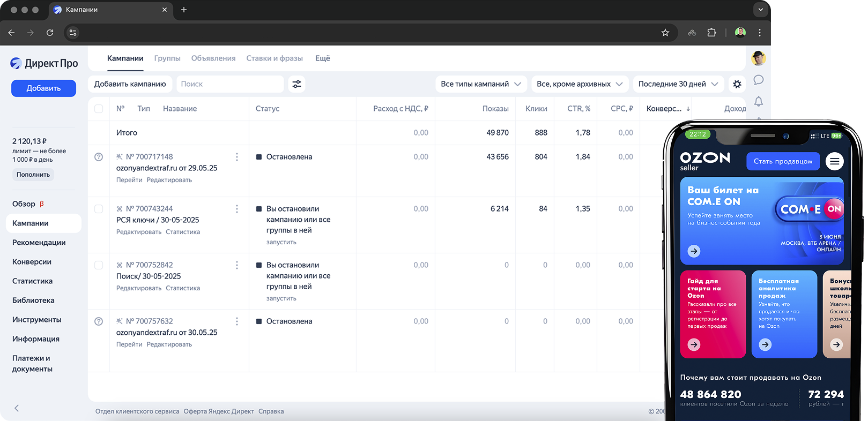Open Платежи и документы in the sidebar
This screenshot has width=868, height=421.
[x=32, y=364]
